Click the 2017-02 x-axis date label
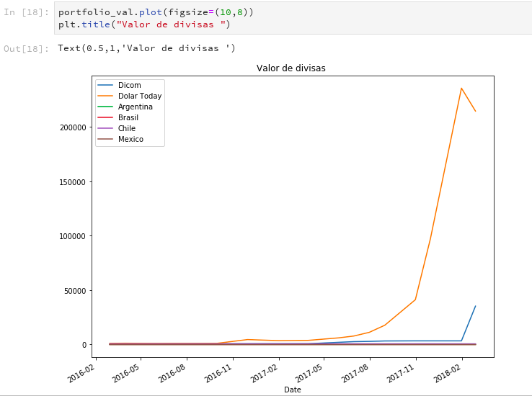 point(265,374)
